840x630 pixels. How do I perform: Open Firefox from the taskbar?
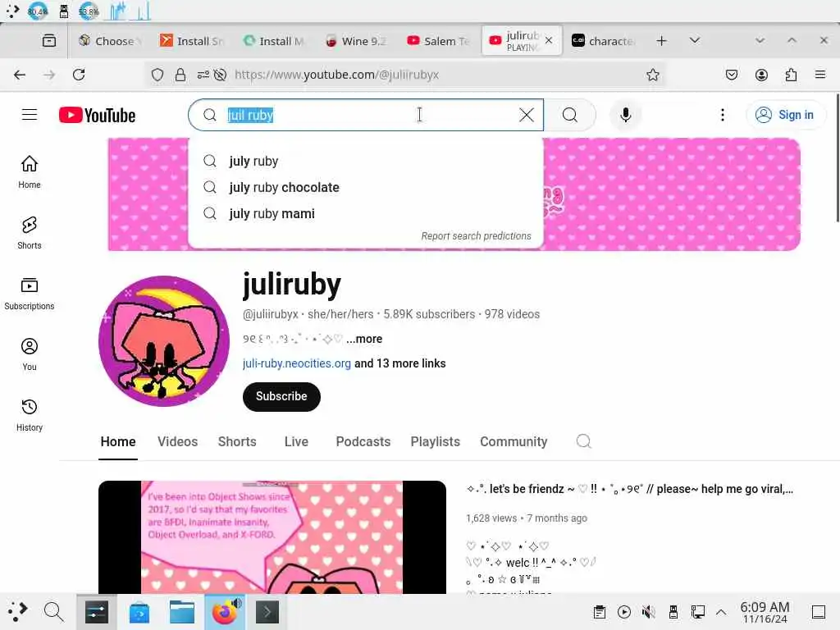[x=225, y=612]
